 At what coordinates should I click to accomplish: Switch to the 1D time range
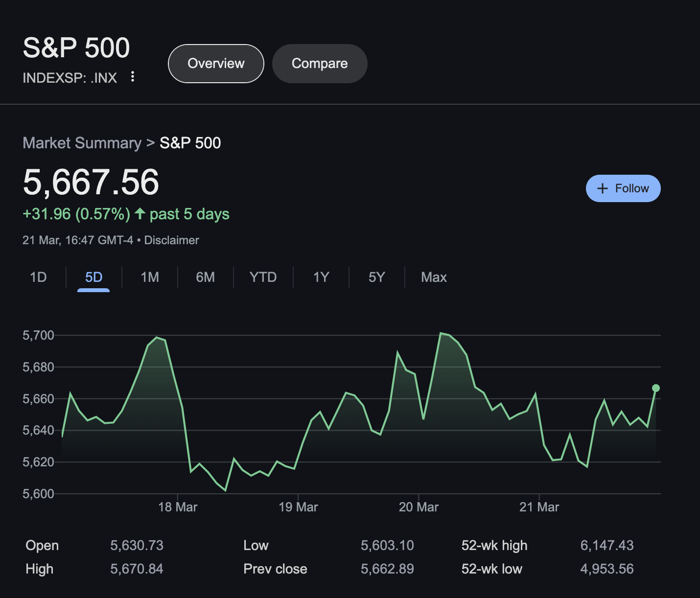coord(38,277)
